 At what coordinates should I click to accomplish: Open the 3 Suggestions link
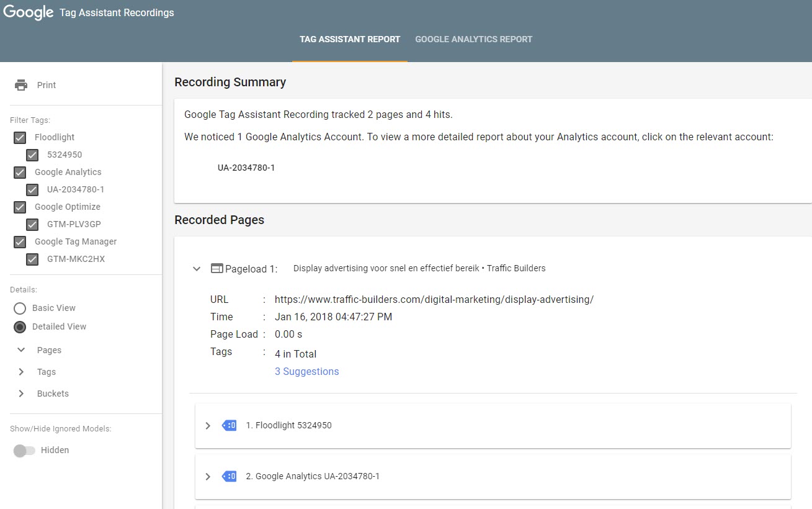click(307, 371)
